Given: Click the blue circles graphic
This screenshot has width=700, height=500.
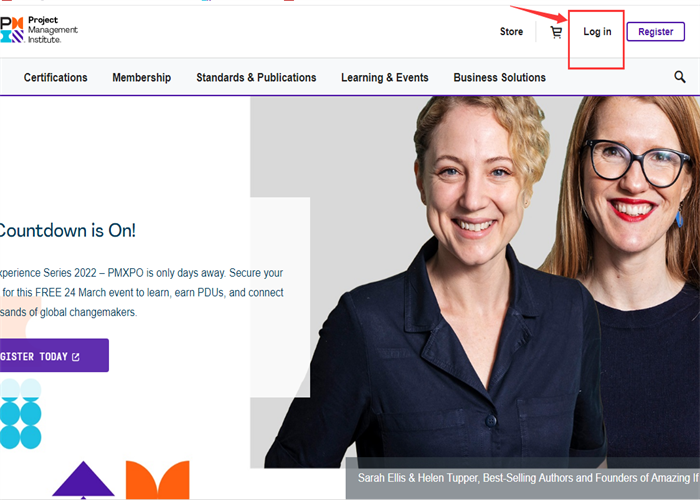Looking at the screenshot, I should pos(20,413).
